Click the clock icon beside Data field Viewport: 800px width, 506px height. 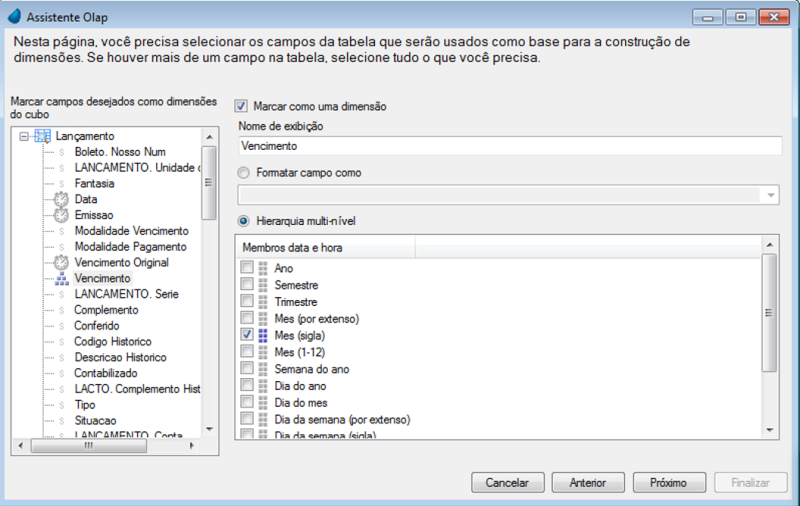click(61, 199)
